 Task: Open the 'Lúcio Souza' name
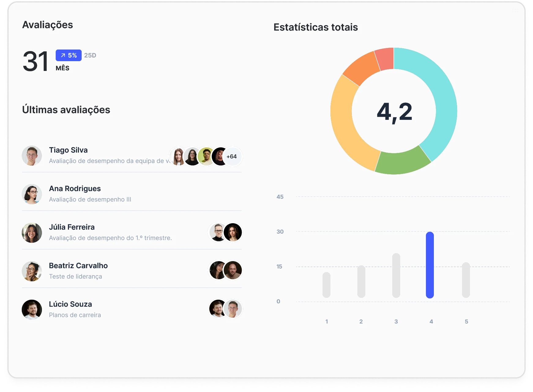(70, 304)
